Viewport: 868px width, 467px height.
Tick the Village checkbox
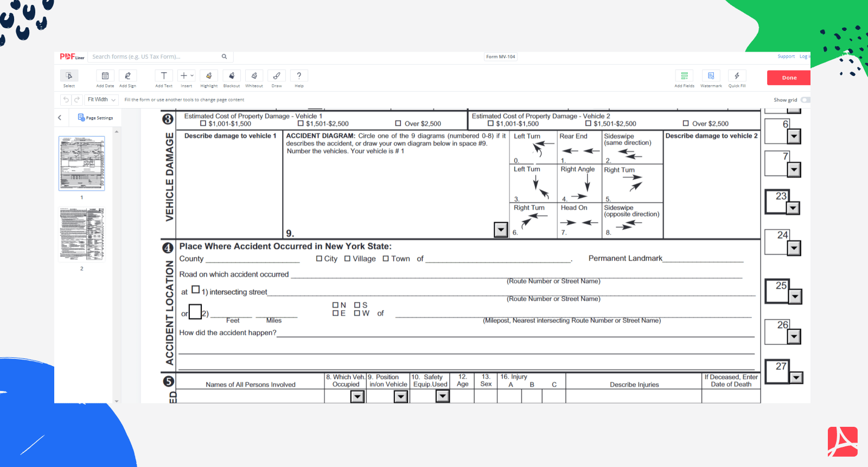347,258
